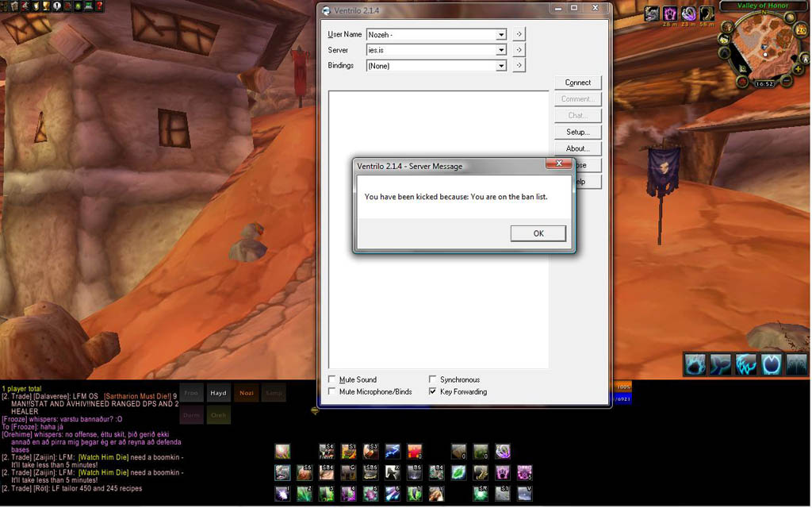
Task: Click the shield micro button in the top bar
Action: coord(36,6)
